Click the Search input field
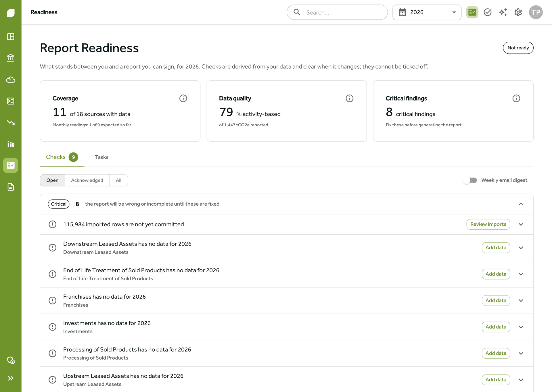This screenshot has width=552, height=392. pos(337,12)
